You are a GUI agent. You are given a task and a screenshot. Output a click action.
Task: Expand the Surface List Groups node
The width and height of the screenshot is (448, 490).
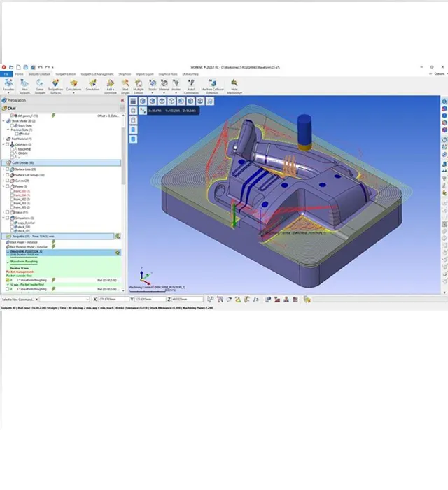pyautogui.click(x=3, y=175)
